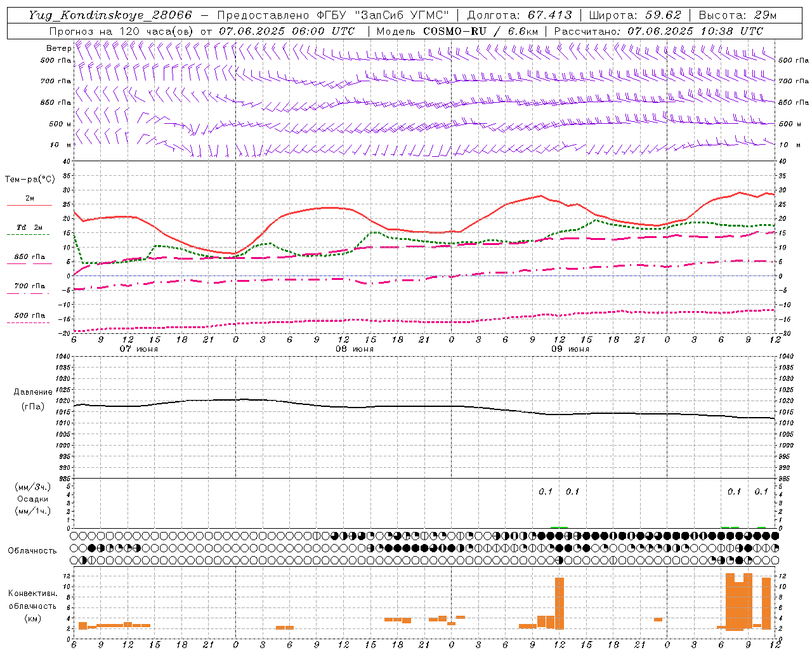The image size is (812, 650).
Task: Select the text Предоставлено ФГБУ "ЗапСиб УГМС"
Action: (x=334, y=15)
